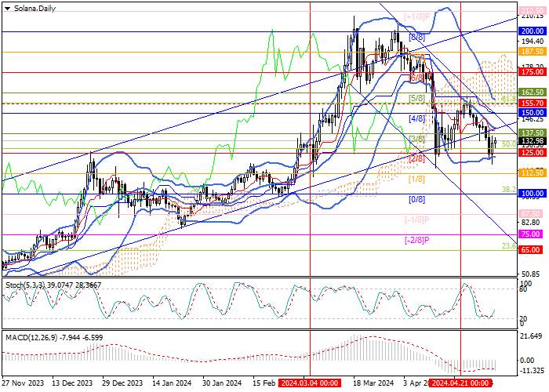Select the 150.00 blue price label
Screen dimensions: 549x392
532,112
